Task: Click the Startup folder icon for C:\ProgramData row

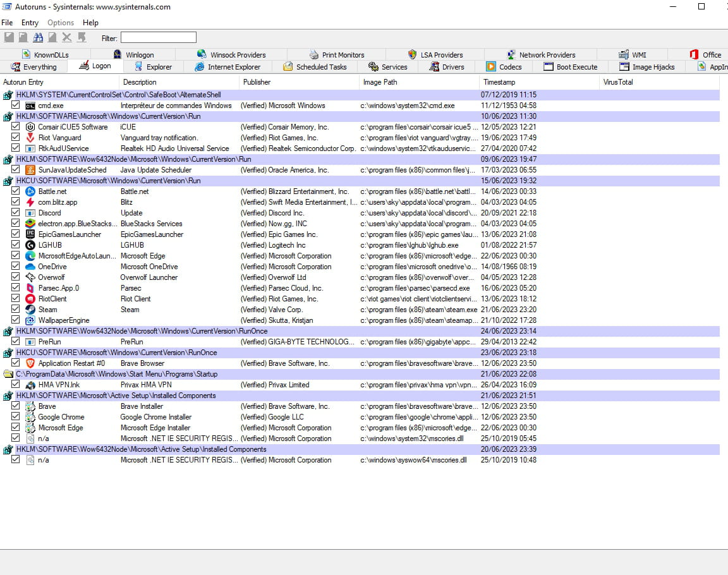Action: click(8, 374)
